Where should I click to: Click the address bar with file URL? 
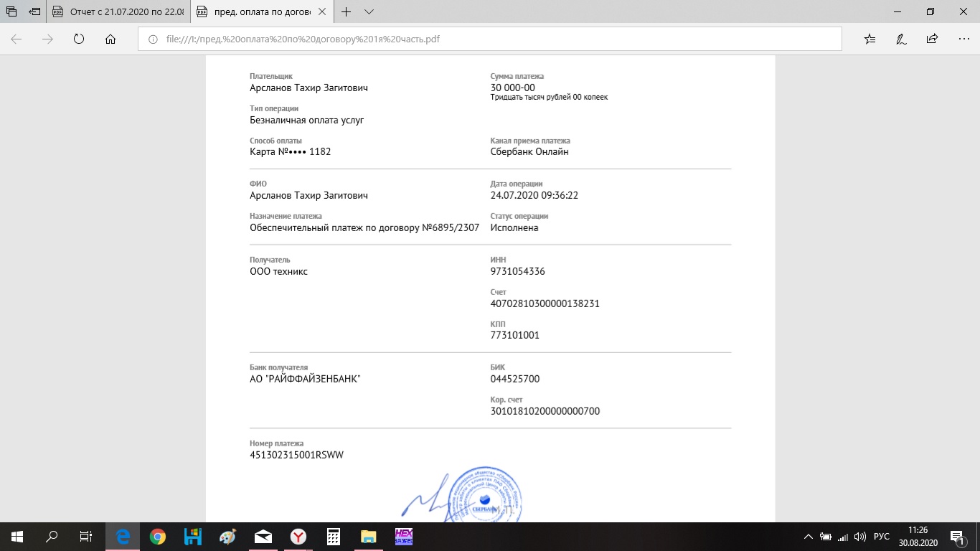[490, 39]
